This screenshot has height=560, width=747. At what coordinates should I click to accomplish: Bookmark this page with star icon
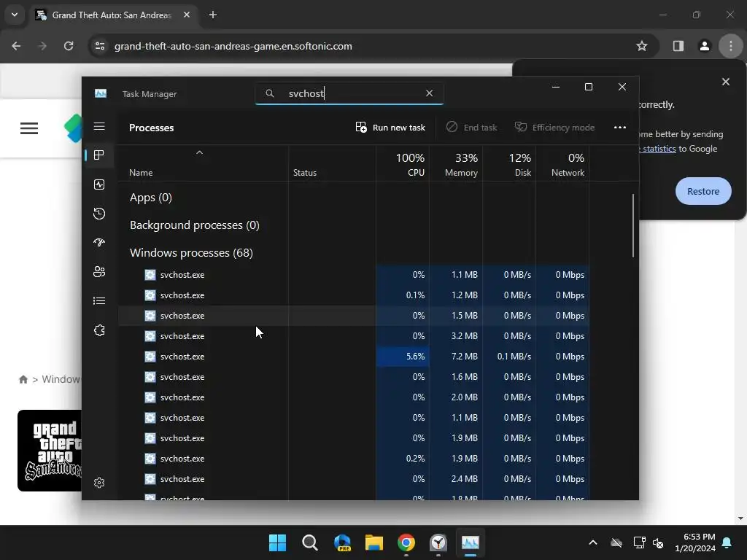click(642, 46)
